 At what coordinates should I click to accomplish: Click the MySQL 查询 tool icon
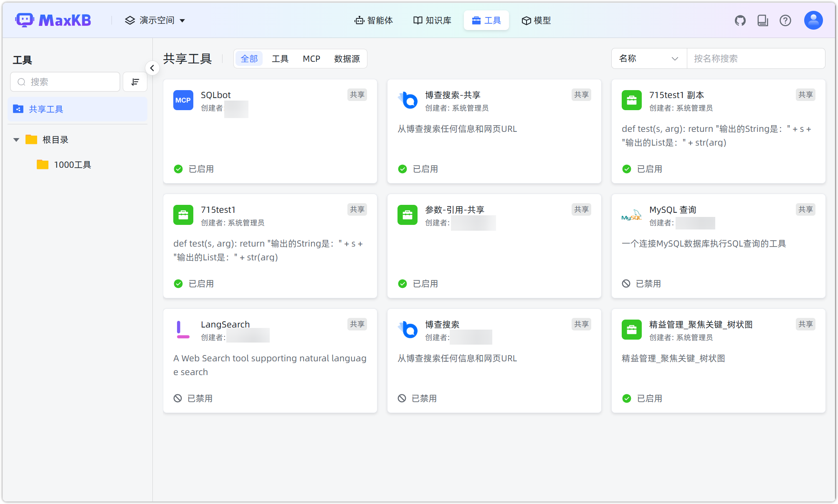point(631,215)
